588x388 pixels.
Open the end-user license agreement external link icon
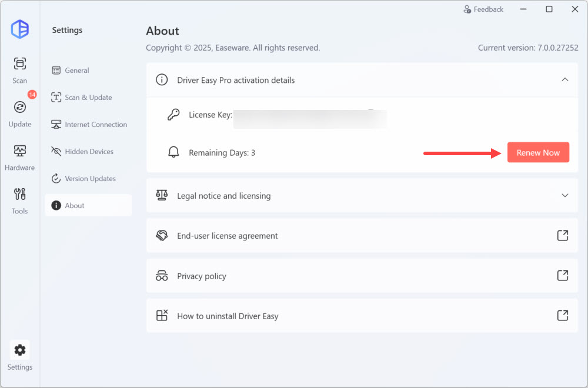point(562,236)
